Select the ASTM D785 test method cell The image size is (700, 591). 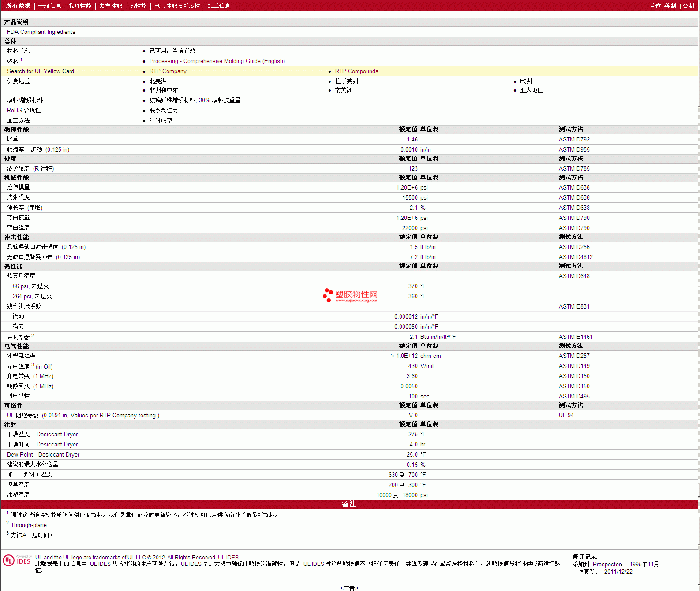coord(574,168)
